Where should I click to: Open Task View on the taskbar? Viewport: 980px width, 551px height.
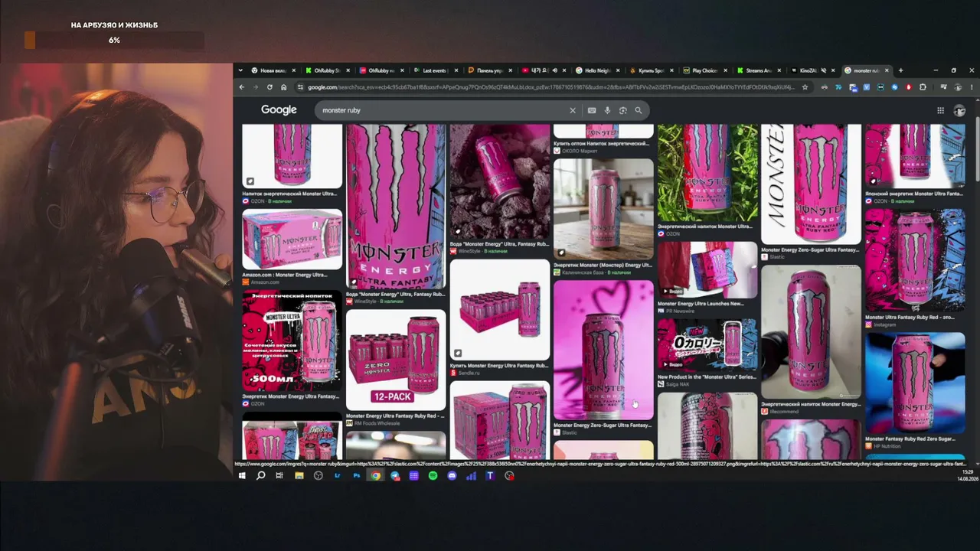[279, 475]
